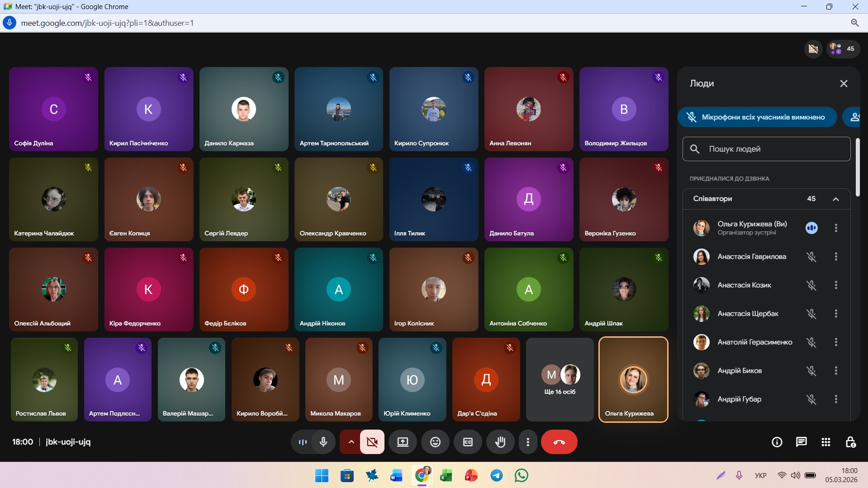Click the Пошук людей search field
Screen dimensions: 868x488
(x=766, y=149)
